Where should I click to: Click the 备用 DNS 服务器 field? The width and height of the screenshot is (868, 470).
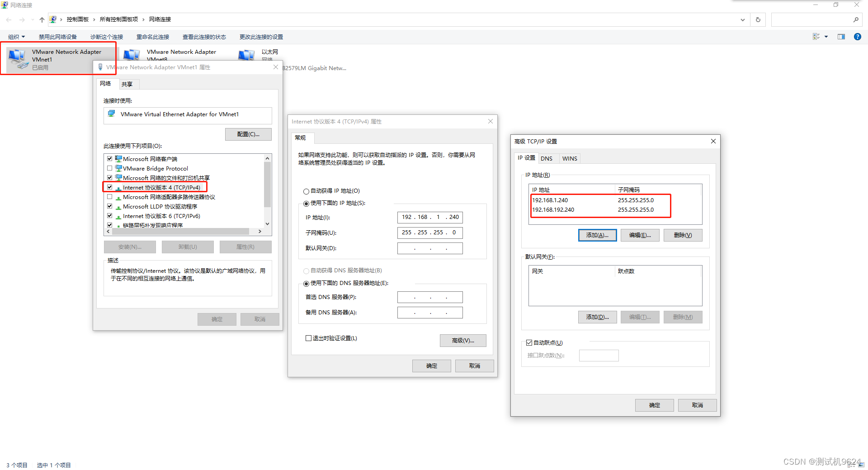point(430,313)
